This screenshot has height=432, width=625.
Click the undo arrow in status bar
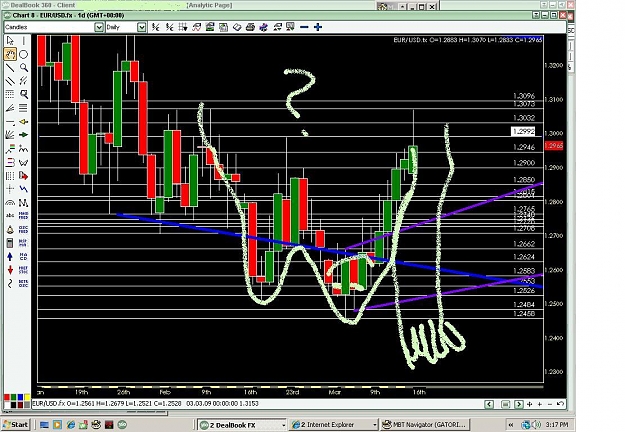(x=560, y=404)
